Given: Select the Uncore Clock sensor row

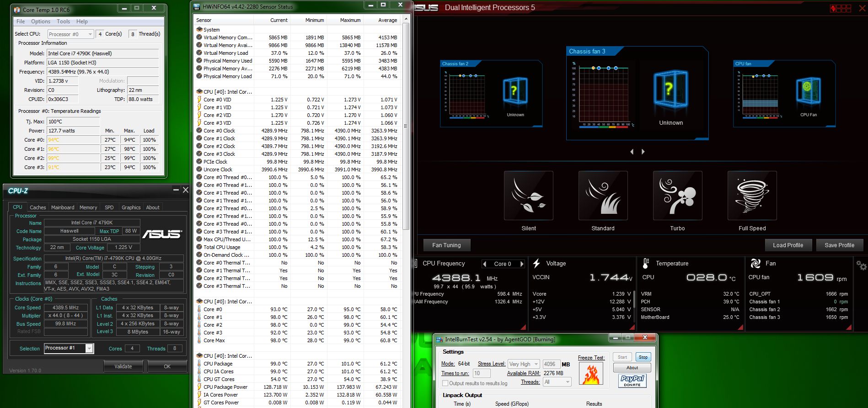Looking at the screenshot, I should click(x=297, y=170).
